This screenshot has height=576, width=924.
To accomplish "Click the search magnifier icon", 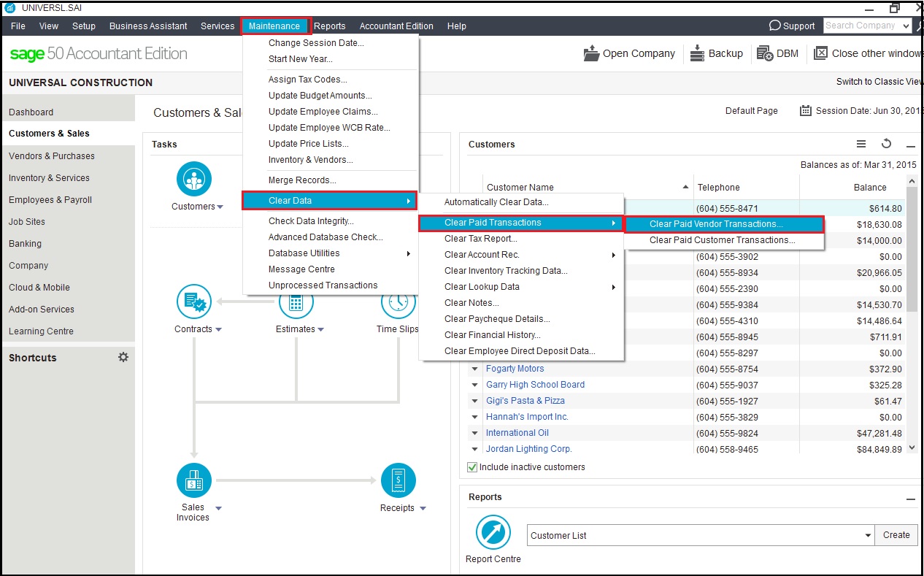I will pos(920,26).
